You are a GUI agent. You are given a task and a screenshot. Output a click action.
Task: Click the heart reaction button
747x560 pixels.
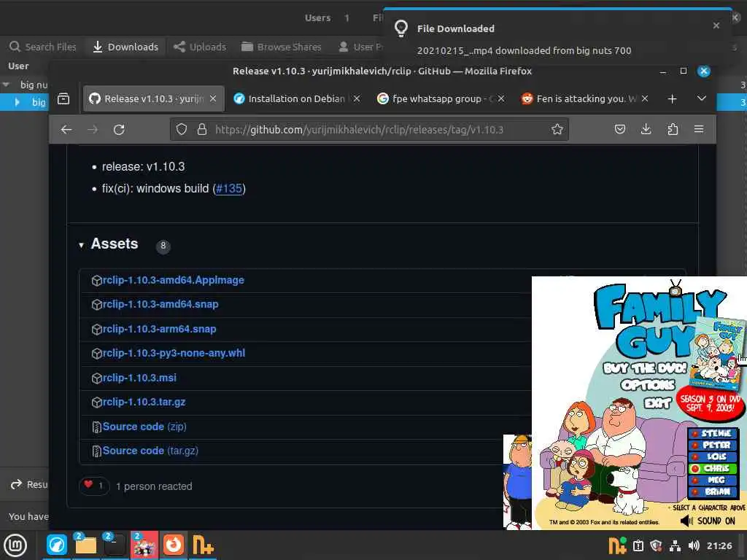(x=94, y=486)
